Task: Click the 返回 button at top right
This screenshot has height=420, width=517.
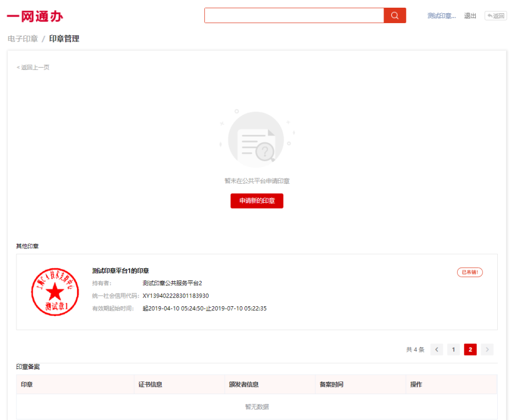Action: [x=496, y=16]
